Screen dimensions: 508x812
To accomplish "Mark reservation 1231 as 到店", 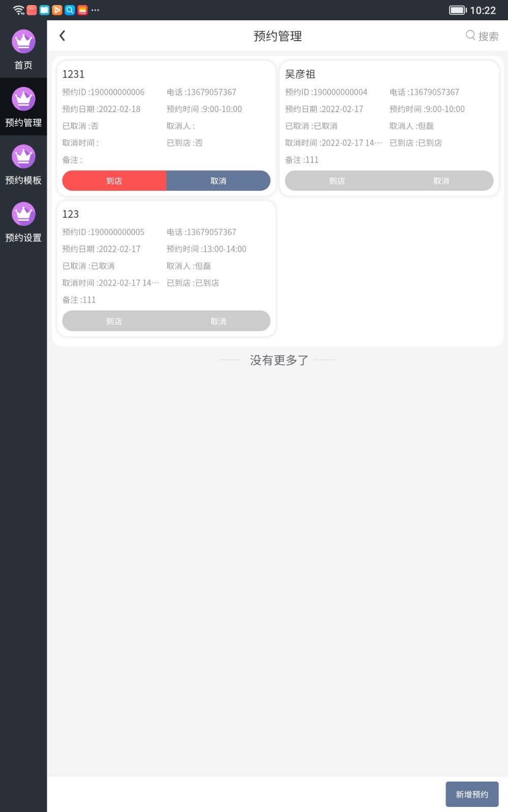I will coord(114,181).
